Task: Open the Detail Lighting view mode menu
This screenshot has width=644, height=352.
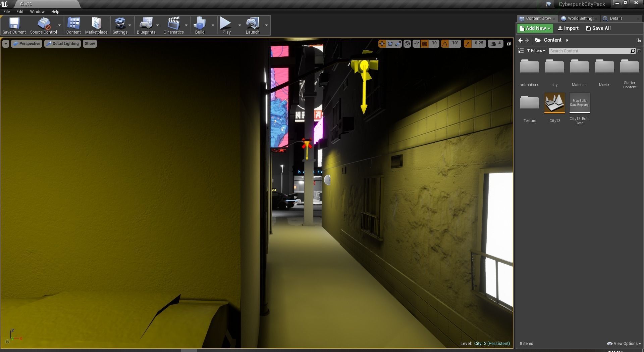Action: [x=62, y=44]
